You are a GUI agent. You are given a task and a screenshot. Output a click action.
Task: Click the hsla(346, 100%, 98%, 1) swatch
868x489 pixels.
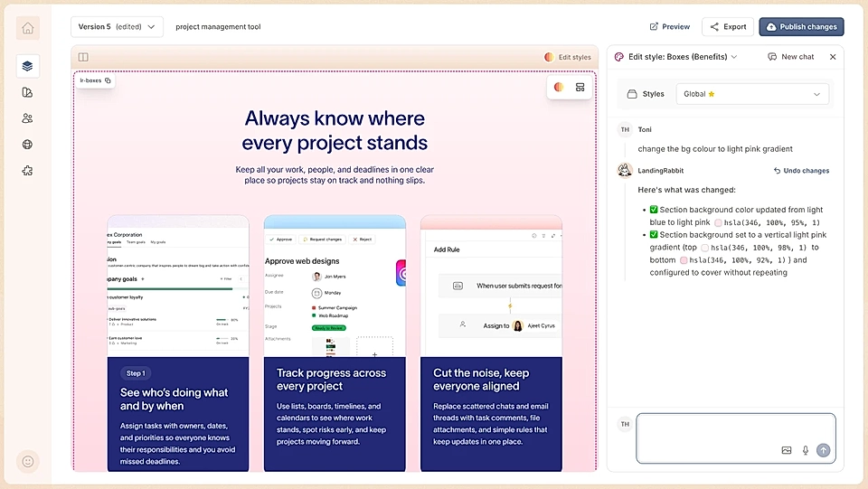point(704,248)
